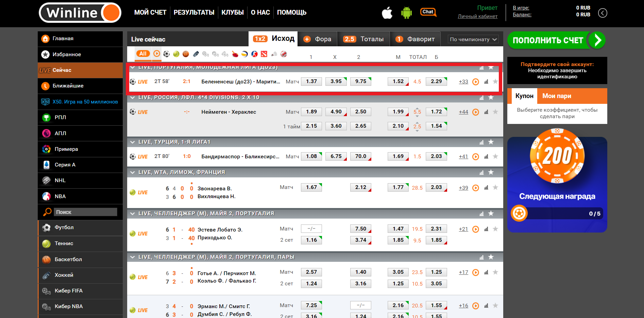The image size is (644, 318).
Task: Add Белененсеш - Марити match to favorites
Action: click(x=495, y=81)
